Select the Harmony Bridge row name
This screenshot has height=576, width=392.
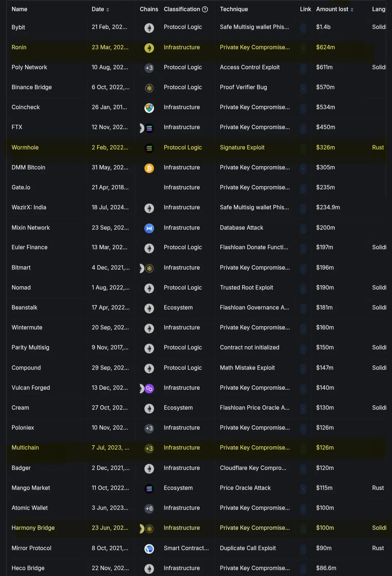(33, 528)
